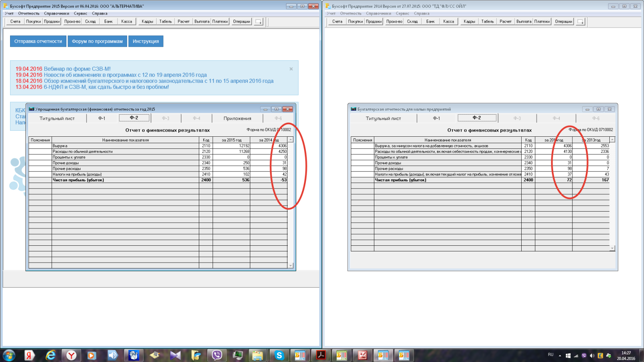Switch to the Ф-1 tab in the 2015 report
This screenshot has width=644, height=362.
click(x=101, y=118)
